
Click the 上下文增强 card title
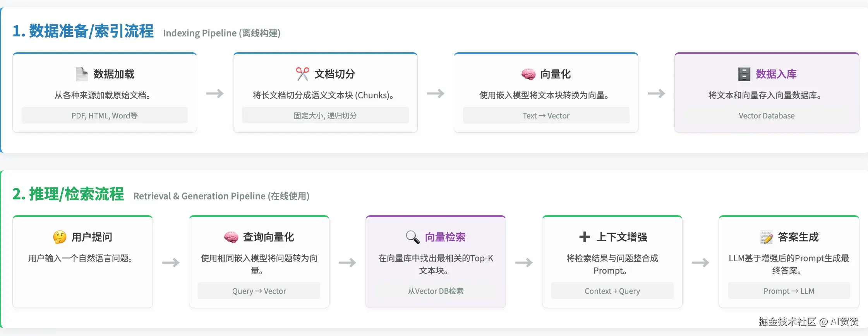(x=622, y=237)
